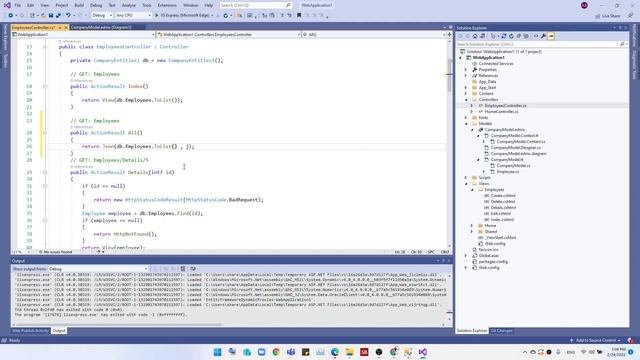
Task: Close the EmployeesController.cs tab
Action: 66,27
